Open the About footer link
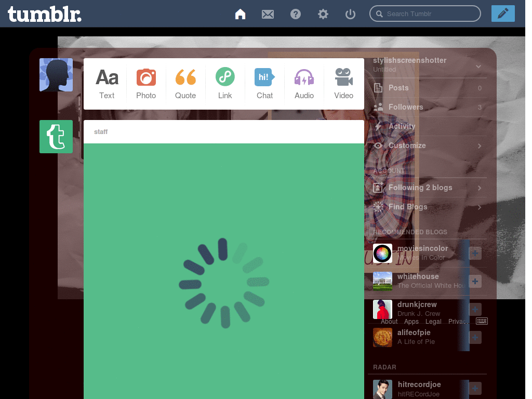Screen dimensions: 532x399 (389, 321)
